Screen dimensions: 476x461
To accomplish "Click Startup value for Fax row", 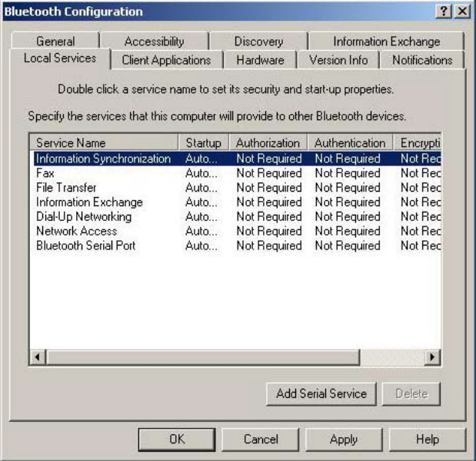I will (x=201, y=173).
